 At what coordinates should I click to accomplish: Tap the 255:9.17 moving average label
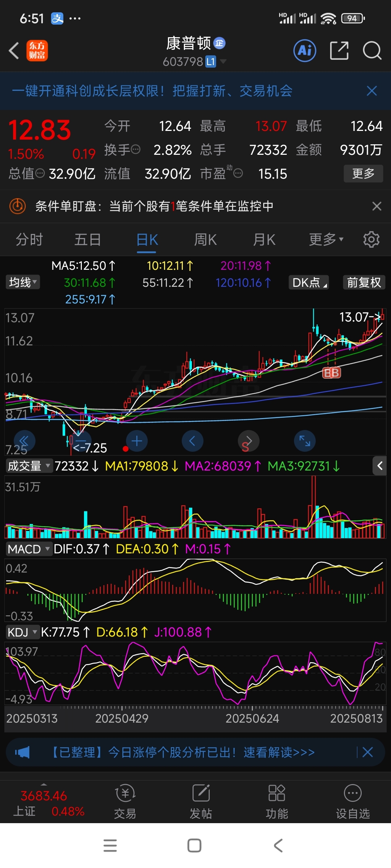(90, 299)
